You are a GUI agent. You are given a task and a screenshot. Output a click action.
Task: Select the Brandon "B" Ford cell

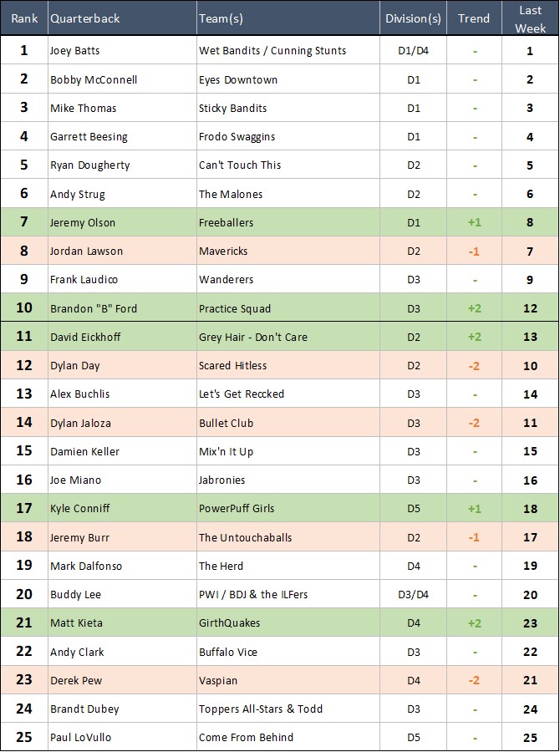(x=93, y=308)
